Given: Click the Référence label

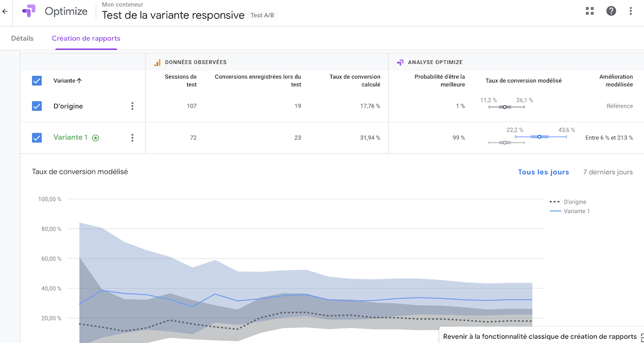Looking at the screenshot, I should (620, 106).
